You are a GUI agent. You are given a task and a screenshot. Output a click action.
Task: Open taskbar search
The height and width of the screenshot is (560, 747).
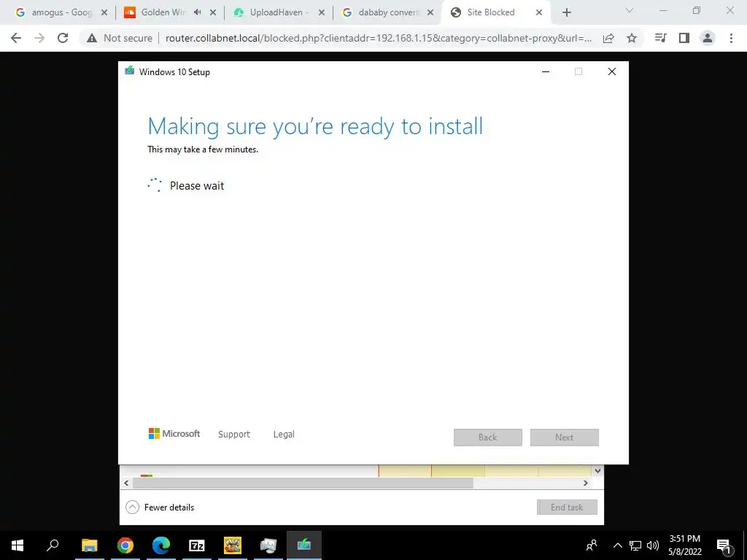tap(53, 545)
